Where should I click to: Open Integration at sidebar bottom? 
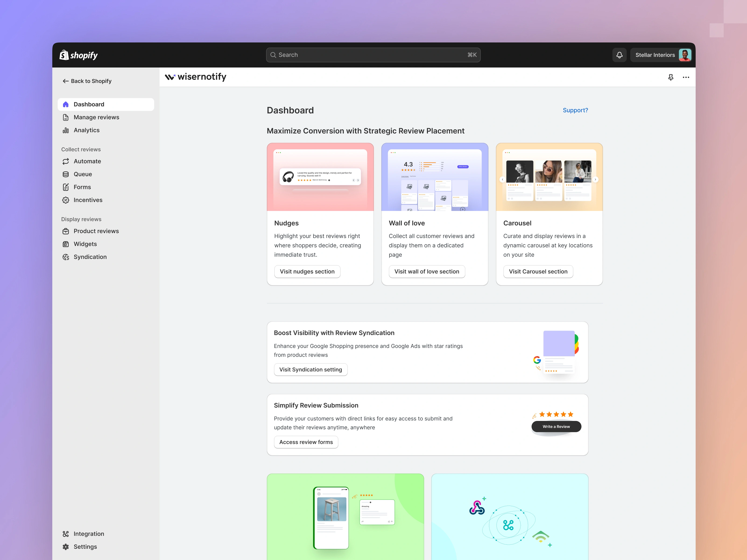pos(106,534)
